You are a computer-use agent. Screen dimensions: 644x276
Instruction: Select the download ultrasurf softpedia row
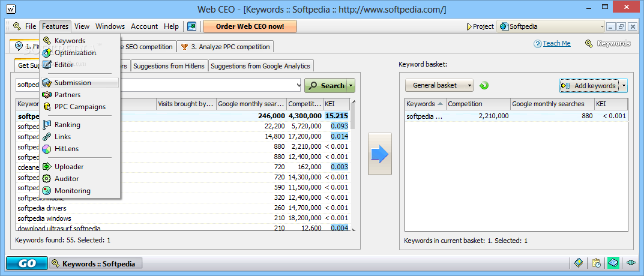coord(184,228)
